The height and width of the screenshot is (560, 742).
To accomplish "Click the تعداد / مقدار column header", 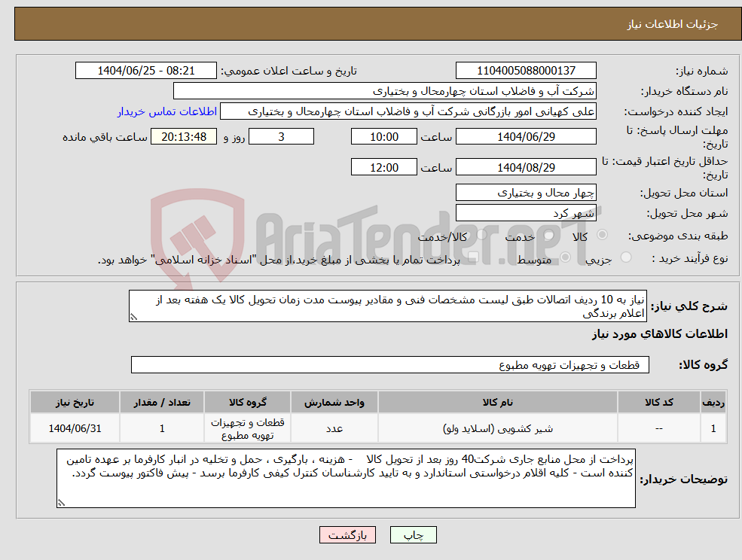I will 162,403.
